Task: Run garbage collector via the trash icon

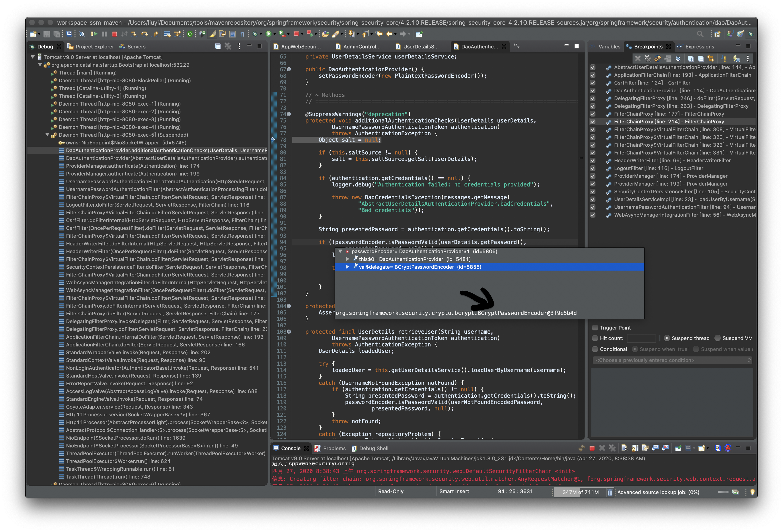Action: tap(610, 492)
